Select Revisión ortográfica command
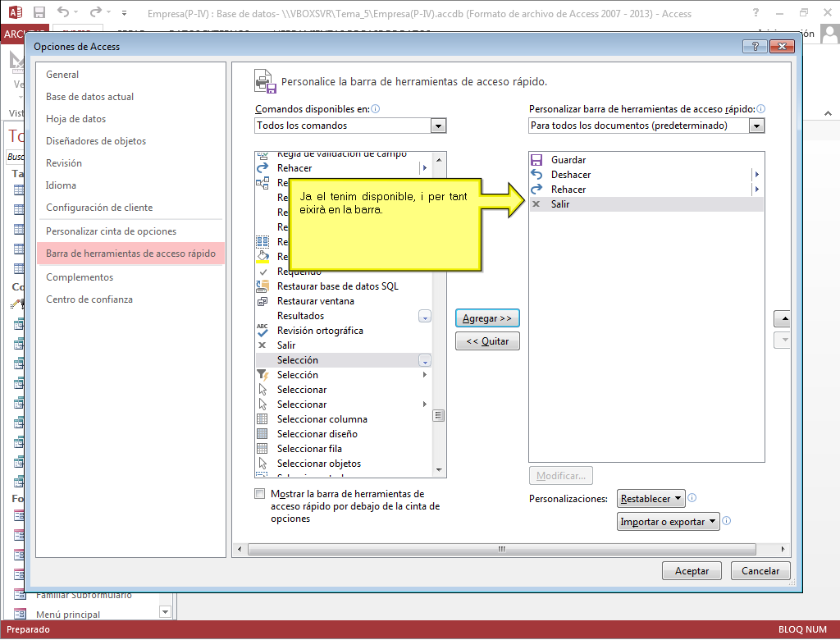 [344, 331]
